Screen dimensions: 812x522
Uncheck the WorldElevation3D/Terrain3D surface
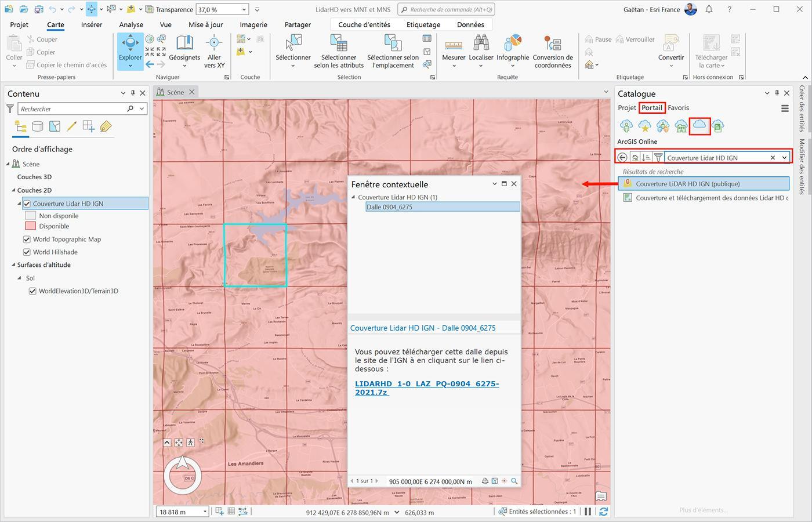[32, 291]
